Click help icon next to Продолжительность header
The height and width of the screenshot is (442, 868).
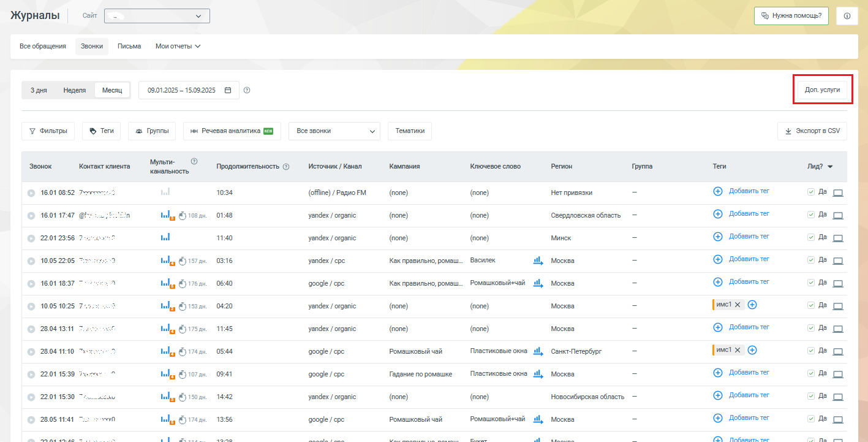click(x=286, y=167)
